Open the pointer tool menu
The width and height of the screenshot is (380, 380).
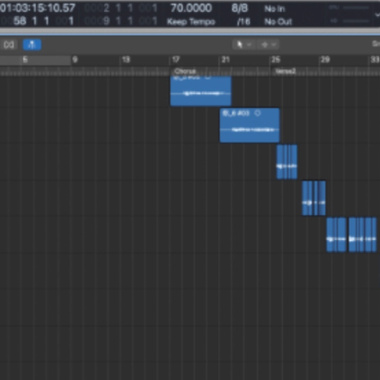click(244, 44)
